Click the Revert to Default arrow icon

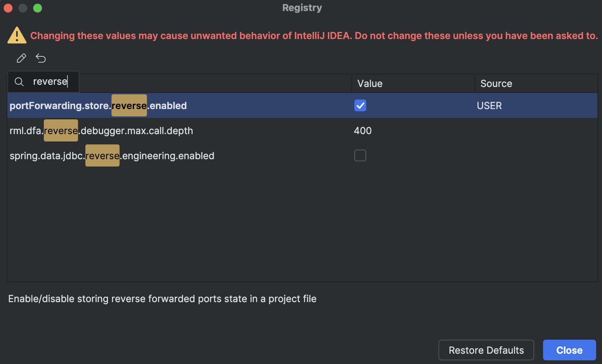[41, 58]
